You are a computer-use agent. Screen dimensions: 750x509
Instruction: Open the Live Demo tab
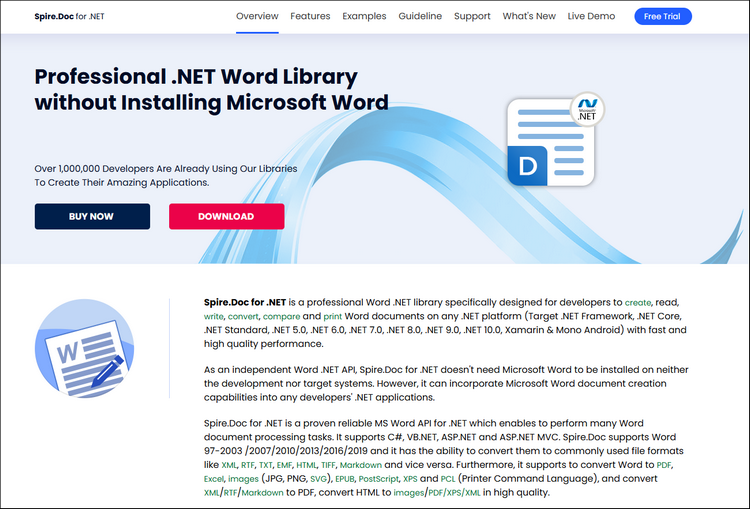pyautogui.click(x=591, y=16)
